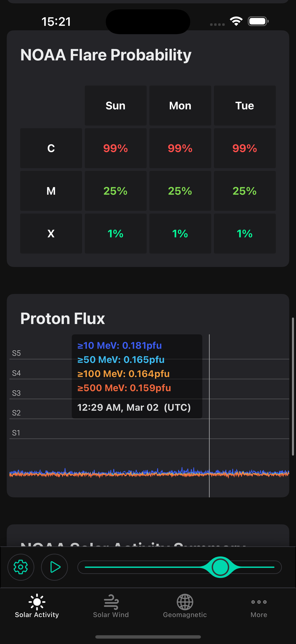Tap the battery status icon
Screen dimensions: 296x644
pos(258,21)
